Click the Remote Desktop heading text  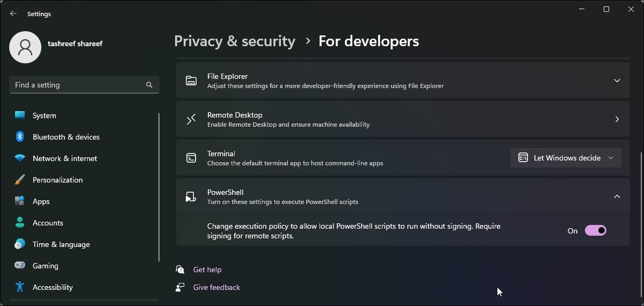click(x=235, y=114)
